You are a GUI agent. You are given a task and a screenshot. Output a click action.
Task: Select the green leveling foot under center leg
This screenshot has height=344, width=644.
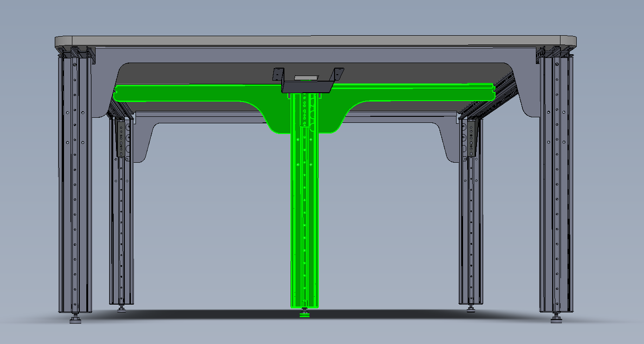(x=304, y=315)
